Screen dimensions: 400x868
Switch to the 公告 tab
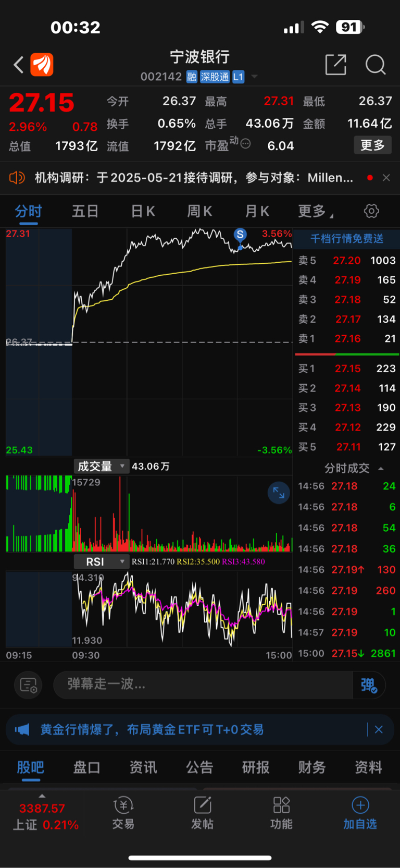point(199,767)
